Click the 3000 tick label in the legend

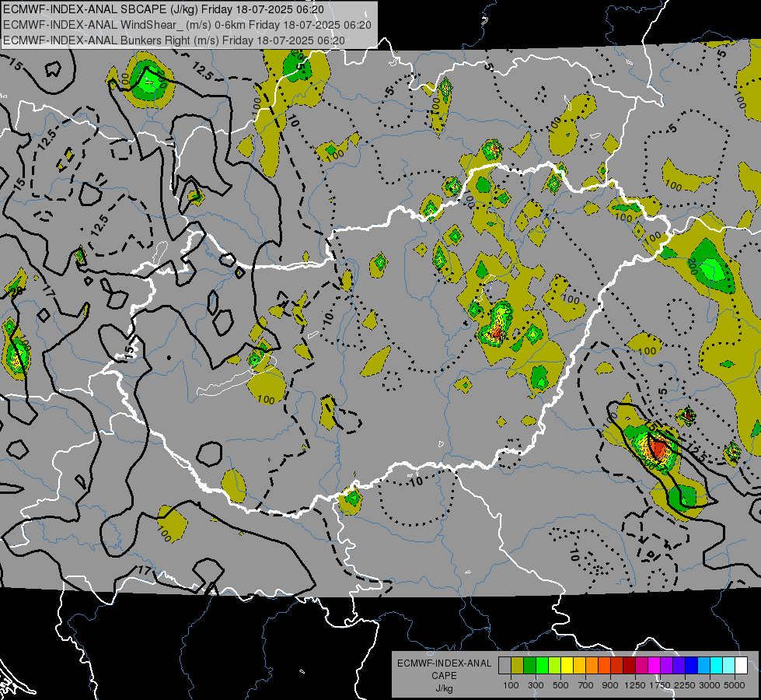[710, 685]
